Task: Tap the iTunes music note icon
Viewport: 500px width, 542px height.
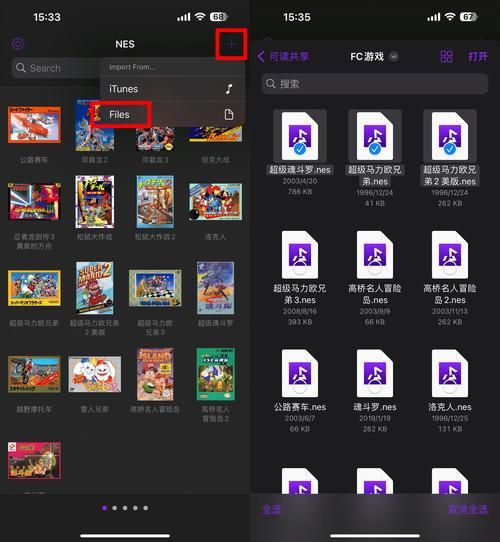Action: [x=229, y=89]
